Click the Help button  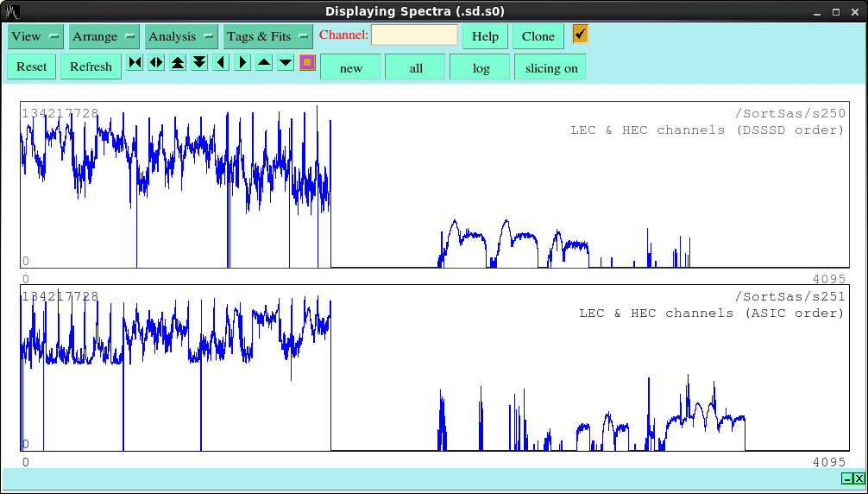(485, 36)
